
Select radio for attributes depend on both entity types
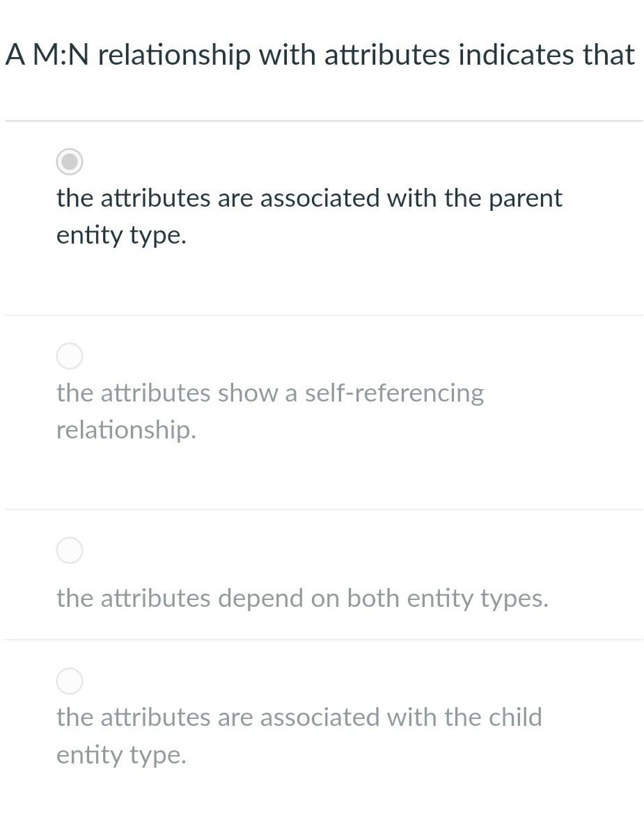(70, 550)
